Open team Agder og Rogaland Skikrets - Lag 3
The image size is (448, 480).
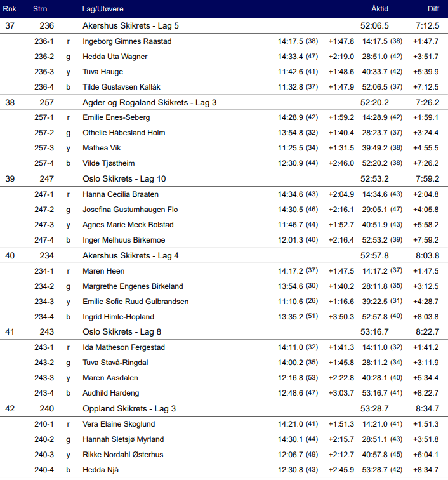150,102
